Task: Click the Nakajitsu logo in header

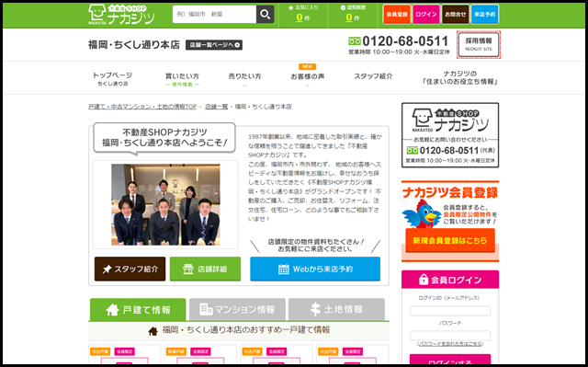Action: (121, 15)
